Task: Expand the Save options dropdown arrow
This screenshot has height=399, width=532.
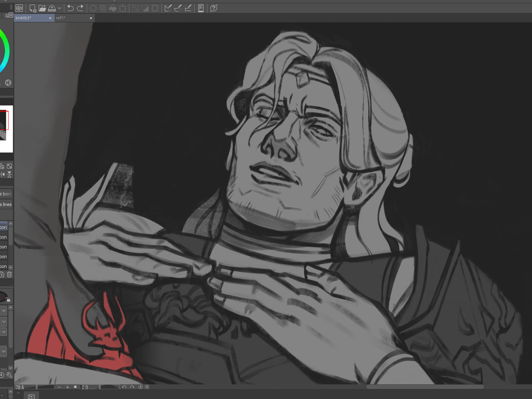Action: (x=59, y=8)
